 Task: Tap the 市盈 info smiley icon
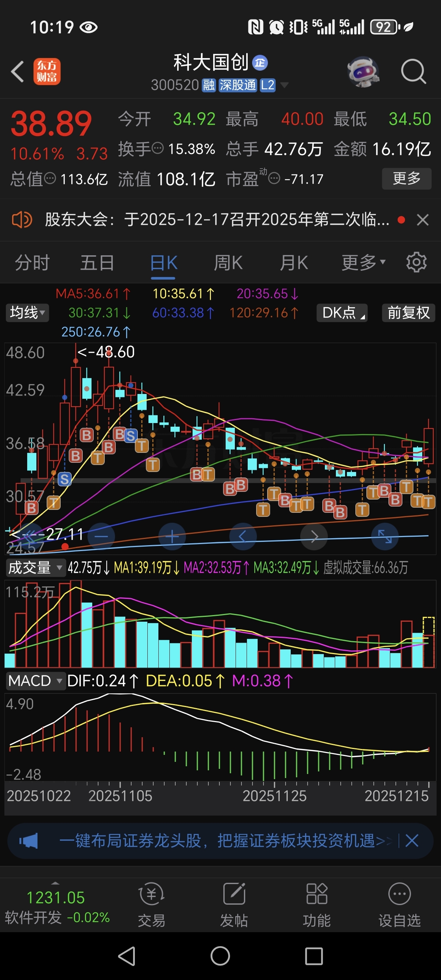coord(274,178)
